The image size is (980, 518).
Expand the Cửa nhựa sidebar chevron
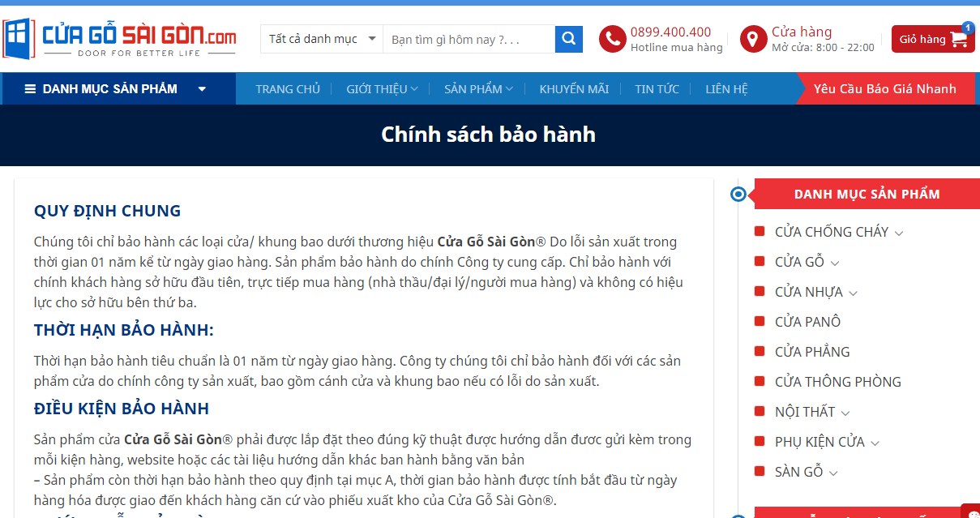point(853,293)
